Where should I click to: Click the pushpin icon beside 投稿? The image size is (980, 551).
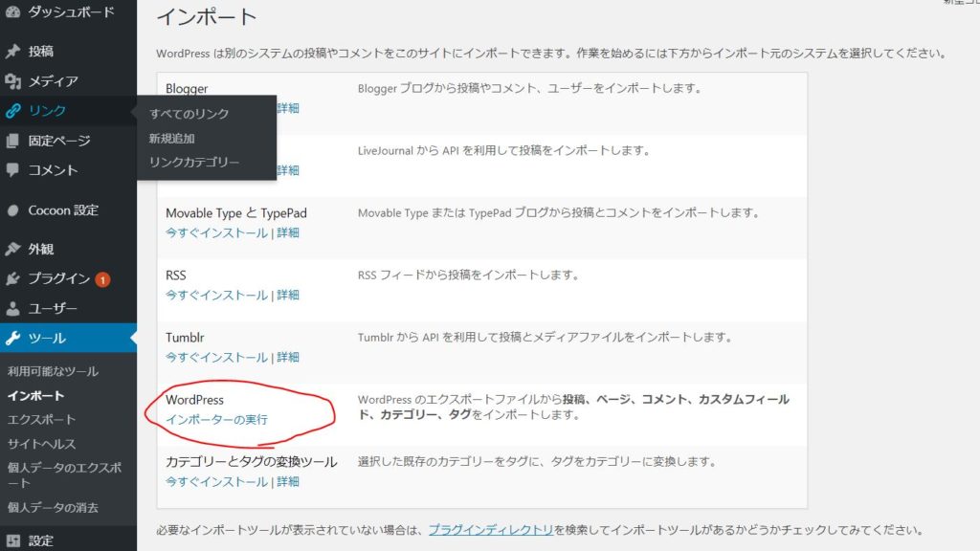[x=12, y=52]
